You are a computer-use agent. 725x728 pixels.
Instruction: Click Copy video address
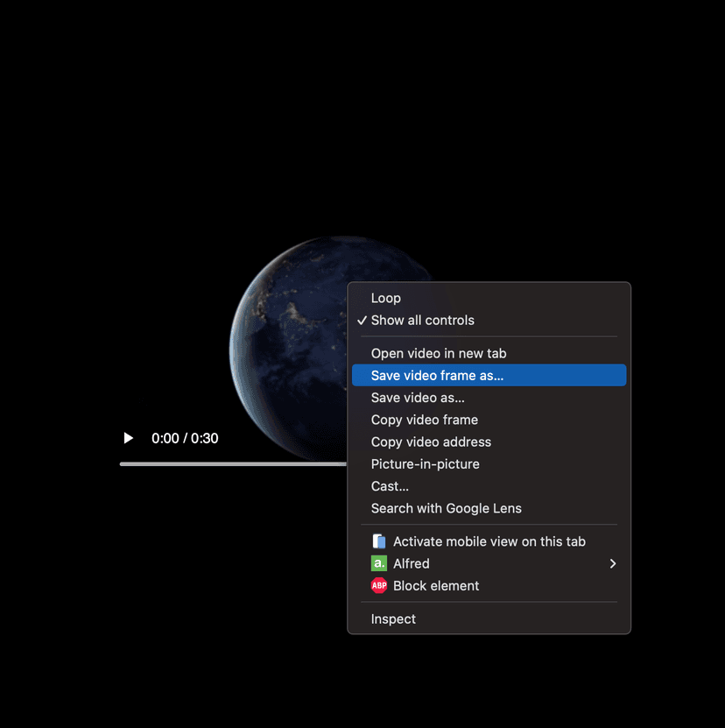[x=431, y=442]
